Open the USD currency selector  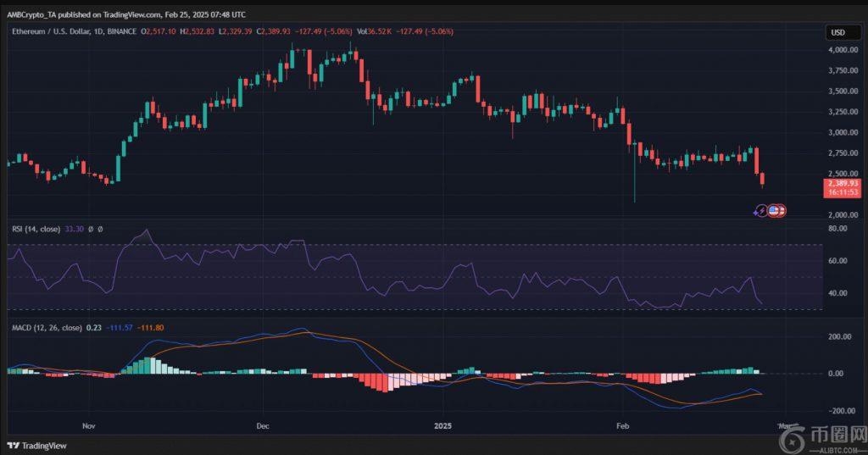(837, 32)
